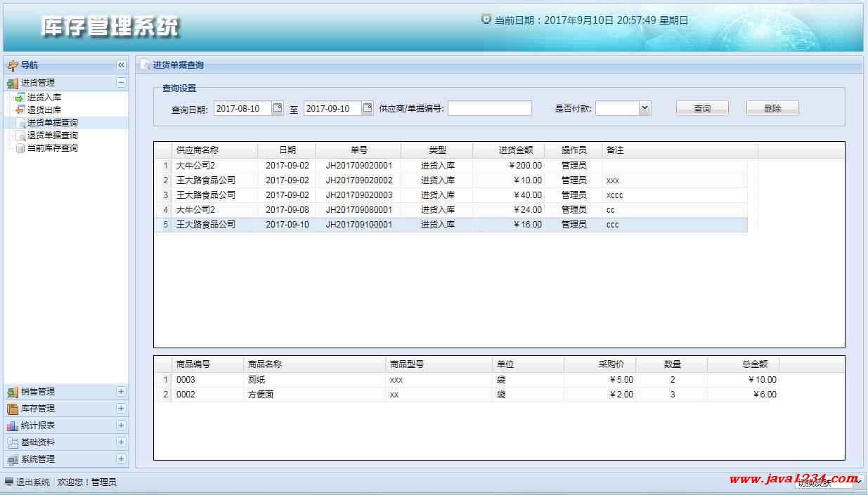Click the 进货入库 tree item icon
The image size is (868, 495).
(20, 98)
